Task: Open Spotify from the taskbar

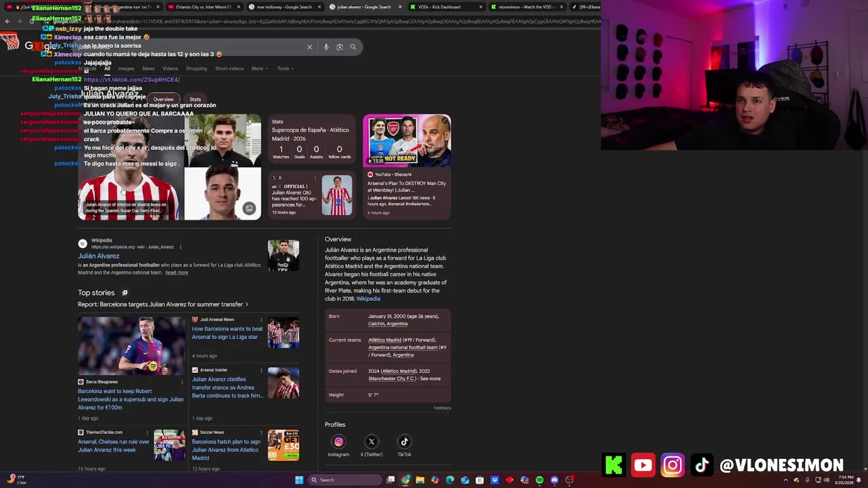Action: click(x=539, y=480)
